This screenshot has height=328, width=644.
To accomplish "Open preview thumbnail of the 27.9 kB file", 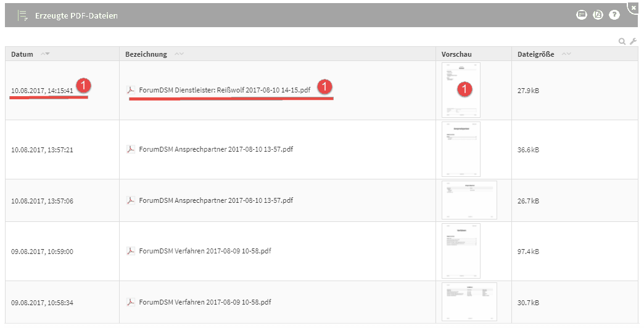I will tap(461, 90).
